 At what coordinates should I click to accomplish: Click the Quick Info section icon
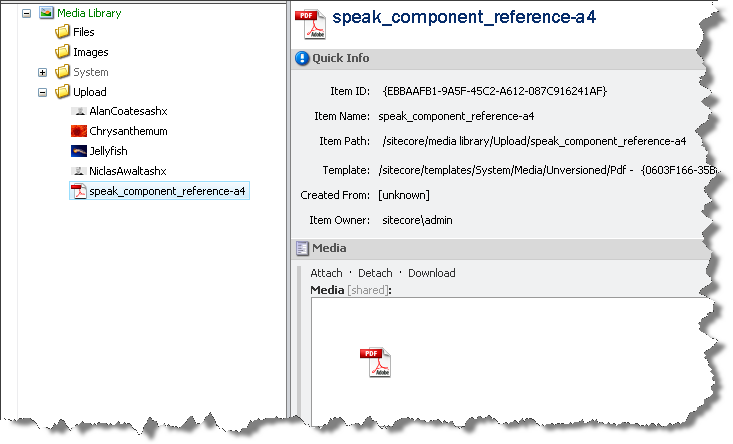coord(302,58)
